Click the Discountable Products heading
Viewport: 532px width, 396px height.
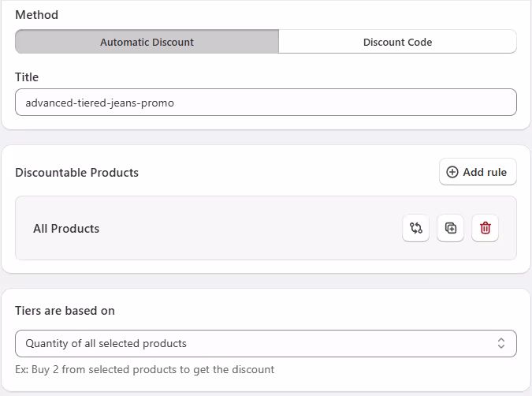77,173
